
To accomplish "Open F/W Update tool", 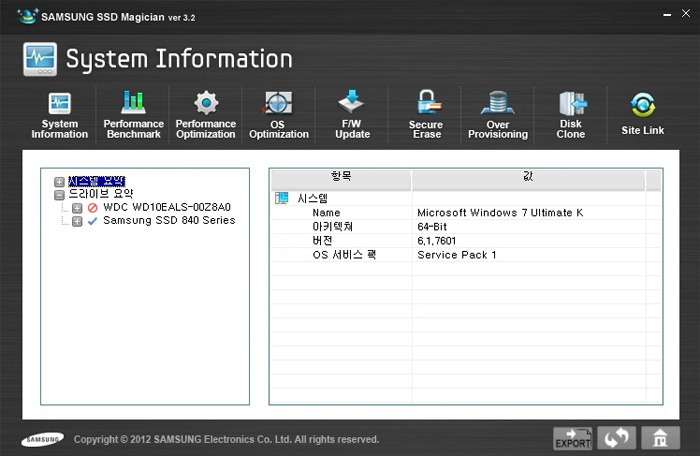I will pos(352,115).
